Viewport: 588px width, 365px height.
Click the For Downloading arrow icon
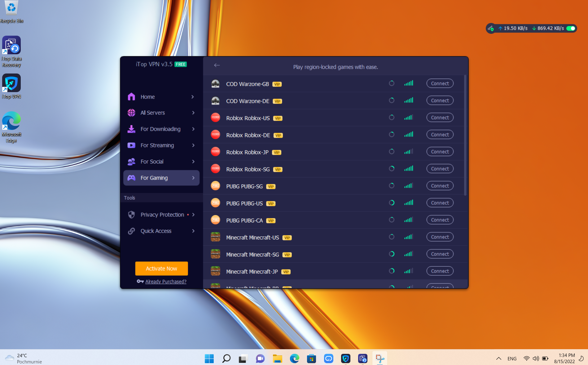point(131,129)
